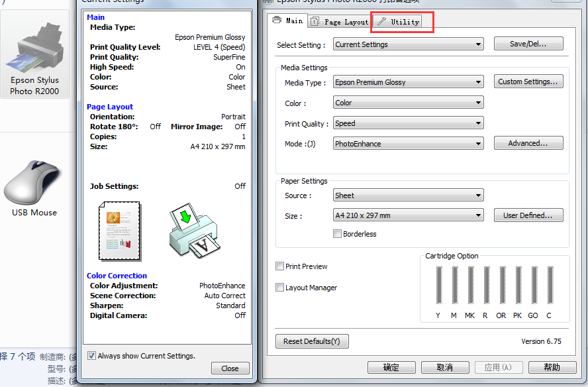This screenshot has width=588, height=387.
Task: Click the Gloss Optimizer (GO) level bar
Action: (x=534, y=285)
